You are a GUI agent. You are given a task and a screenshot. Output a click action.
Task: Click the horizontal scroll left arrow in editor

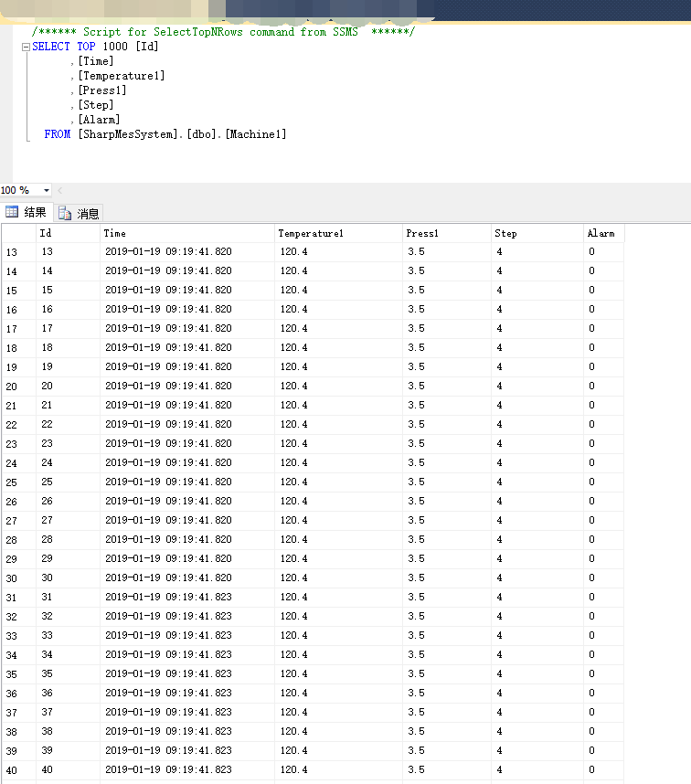coord(60,190)
